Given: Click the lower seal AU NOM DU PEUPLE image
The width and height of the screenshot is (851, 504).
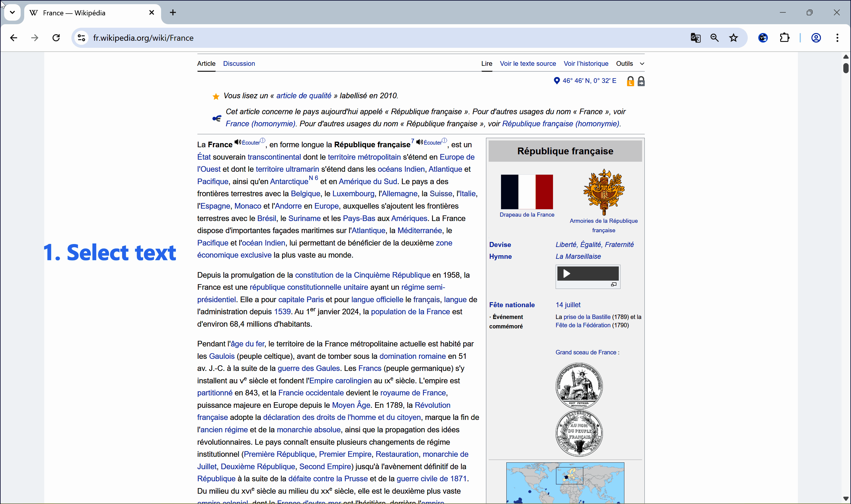Looking at the screenshot, I should [x=579, y=433].
